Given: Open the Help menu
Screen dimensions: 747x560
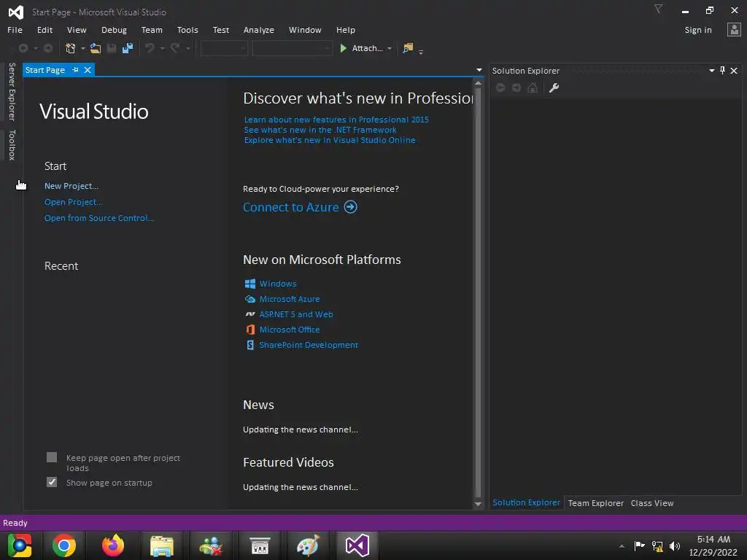Looking at the screenshot, I should coord(345,30).
